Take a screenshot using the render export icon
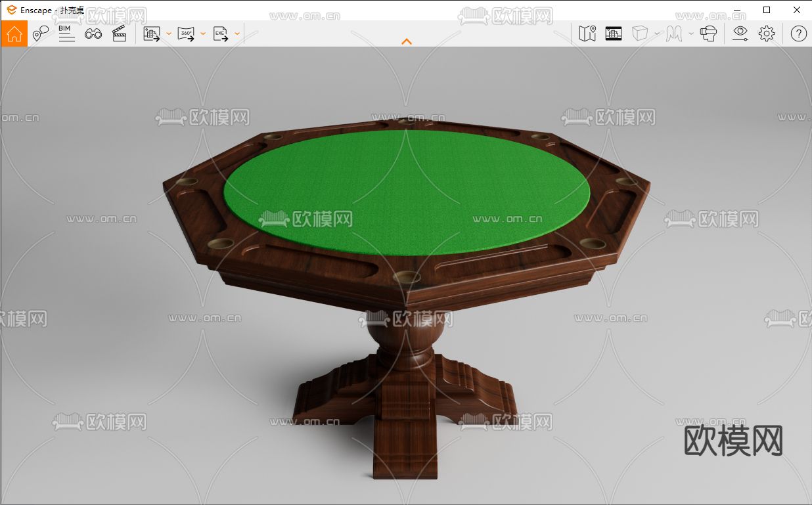This screenshot has width=812, height=505. click(x=150, y=33)
